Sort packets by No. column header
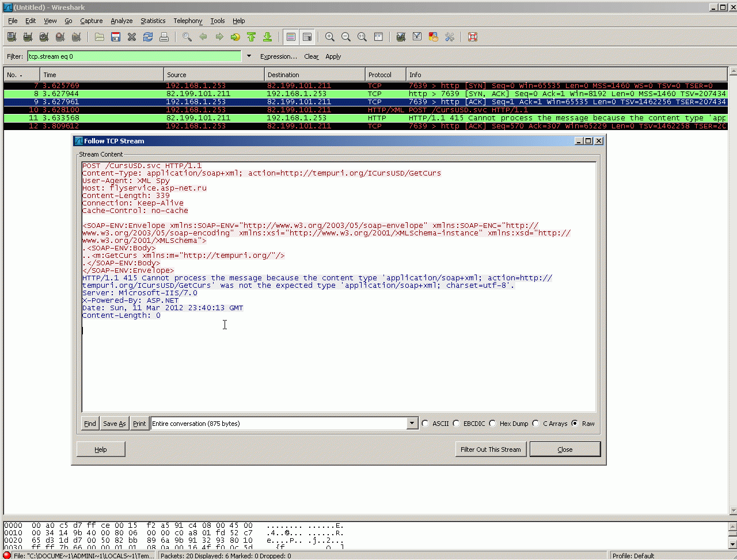The height and width of the screenshot is (560, 737). [22, 75]
